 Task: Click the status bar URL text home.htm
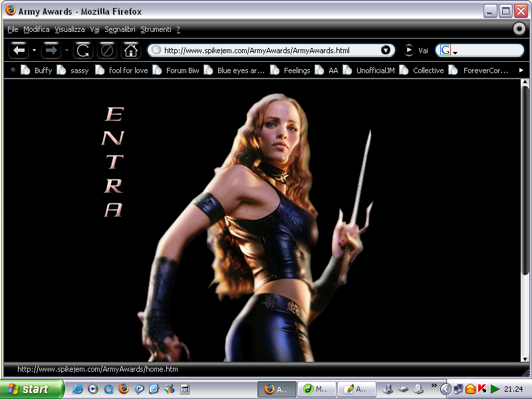98,369
